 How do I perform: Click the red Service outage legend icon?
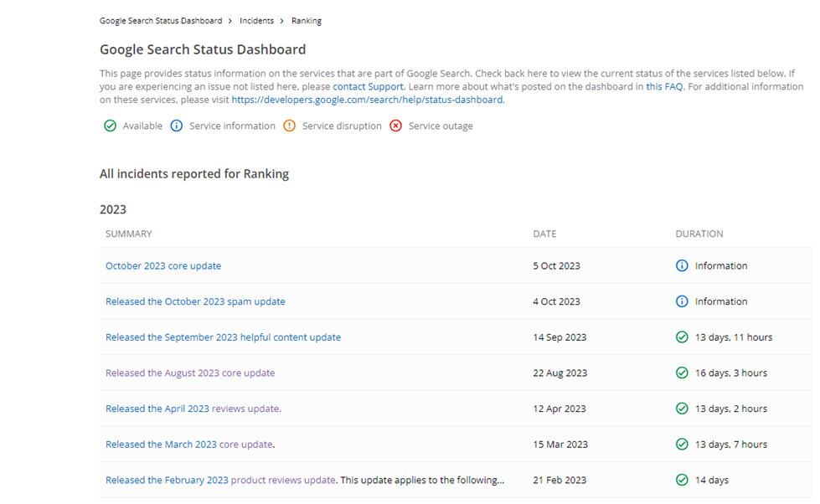click(x=396, y=126)
